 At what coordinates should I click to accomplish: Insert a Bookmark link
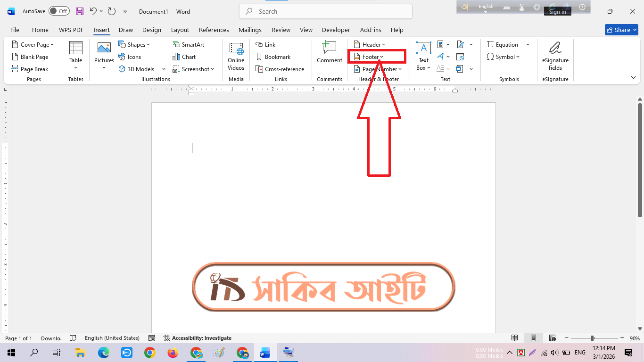273,57
